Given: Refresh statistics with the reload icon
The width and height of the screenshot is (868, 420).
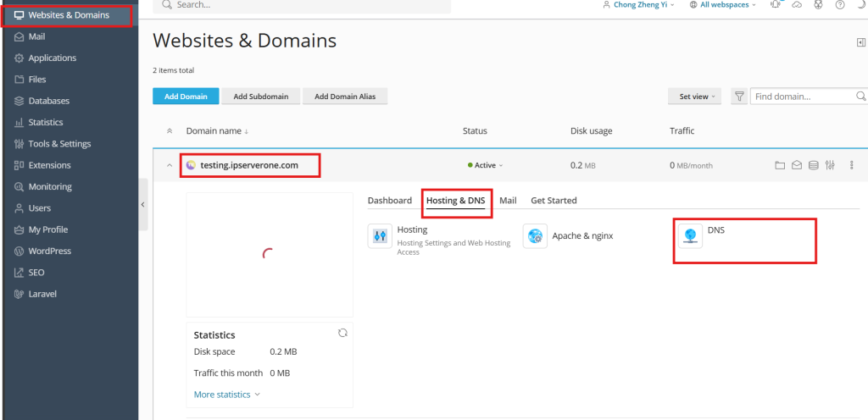Looking at the screenshot, I should pos(342,333).
